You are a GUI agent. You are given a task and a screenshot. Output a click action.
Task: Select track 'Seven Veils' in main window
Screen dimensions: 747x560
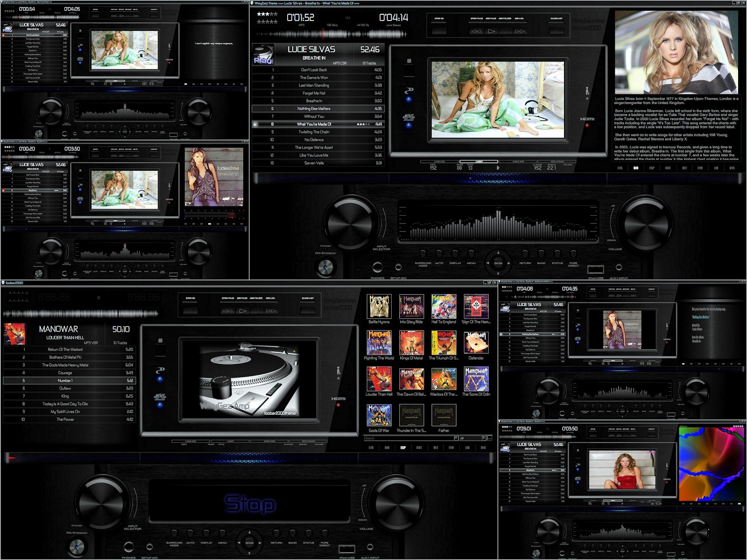point(318,163)
